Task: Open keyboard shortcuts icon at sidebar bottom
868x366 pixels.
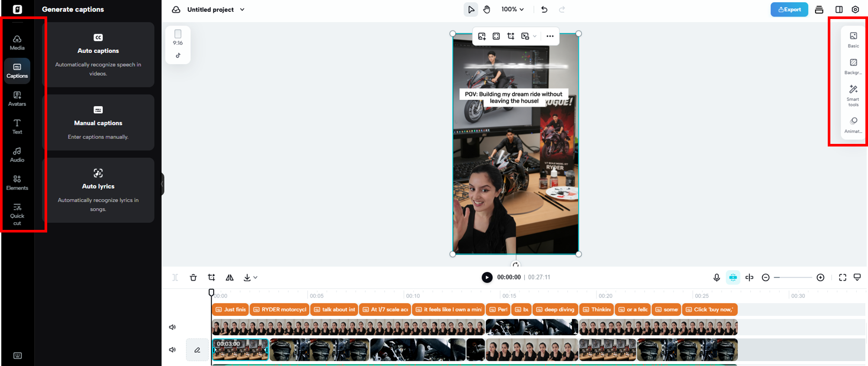Action: [x=17, y=356]
